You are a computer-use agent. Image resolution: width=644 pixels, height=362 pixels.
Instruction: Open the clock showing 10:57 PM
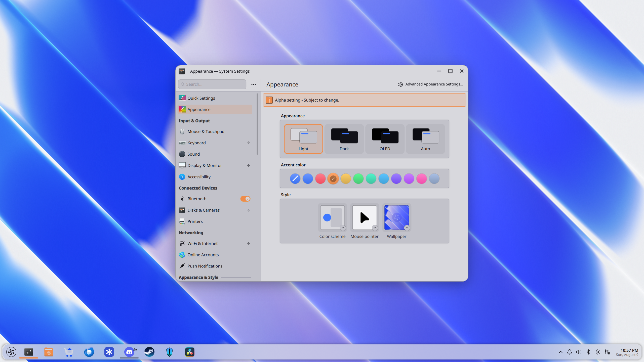[627, 352]
